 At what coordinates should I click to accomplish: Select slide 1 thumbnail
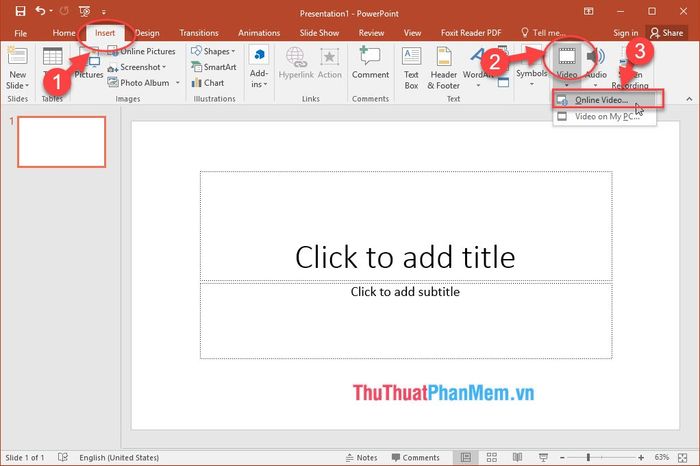point(62,142)
